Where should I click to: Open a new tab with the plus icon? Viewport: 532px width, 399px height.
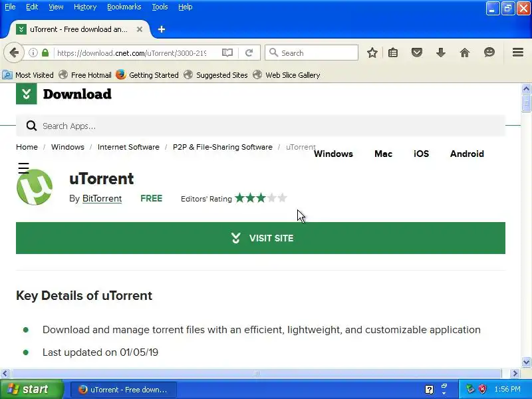pyautogui.click(x=162, y=29)
